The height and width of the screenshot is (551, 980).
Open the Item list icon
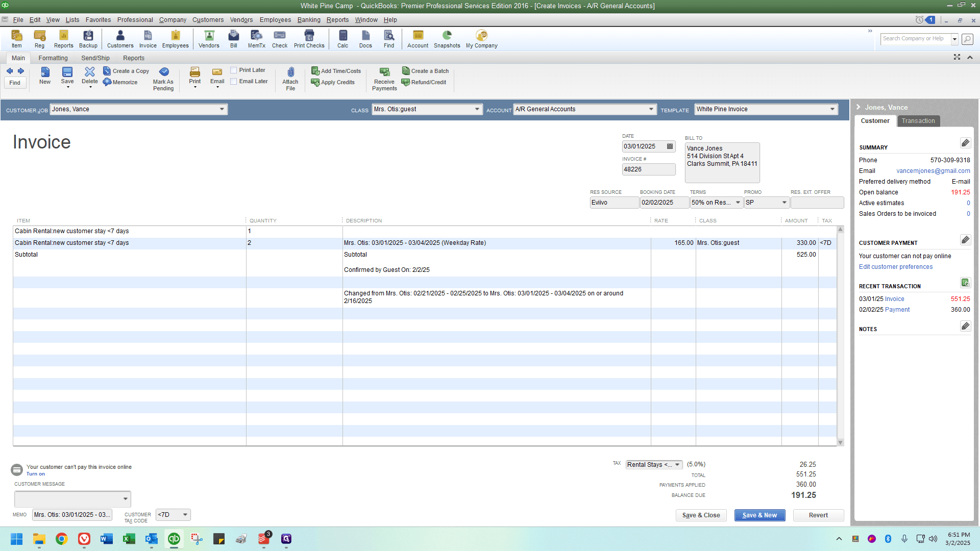click(17, 39)
